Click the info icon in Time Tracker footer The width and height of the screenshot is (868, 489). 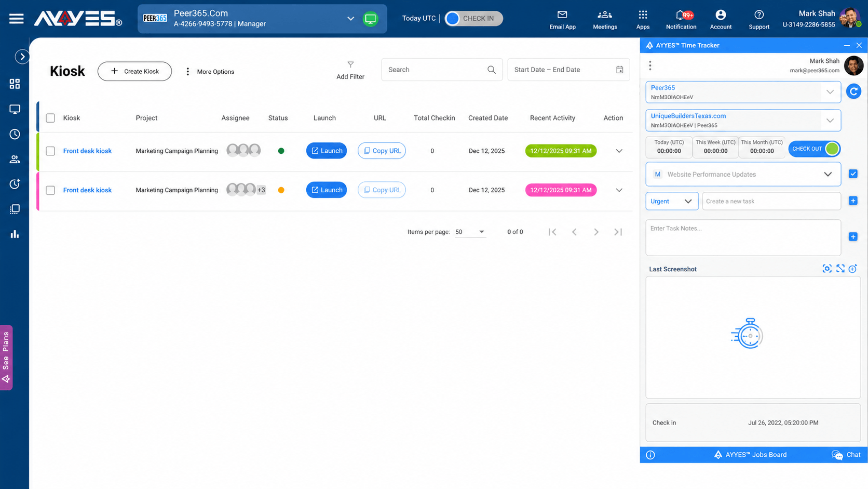pyautogui.click(x=650, y=455)
